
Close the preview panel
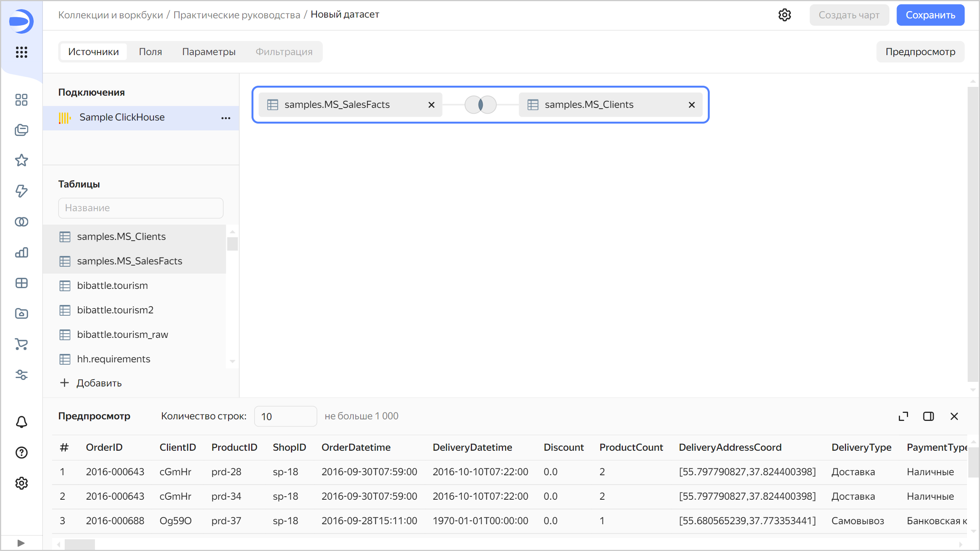tap(954, 416)
